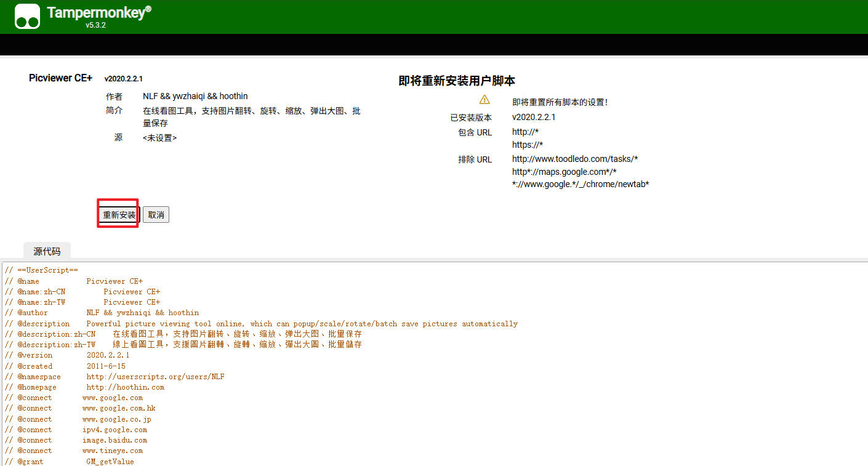Click the @version 2020.2.2.1 code line
This screenshot has height=466, width=868.
(67, 355)
